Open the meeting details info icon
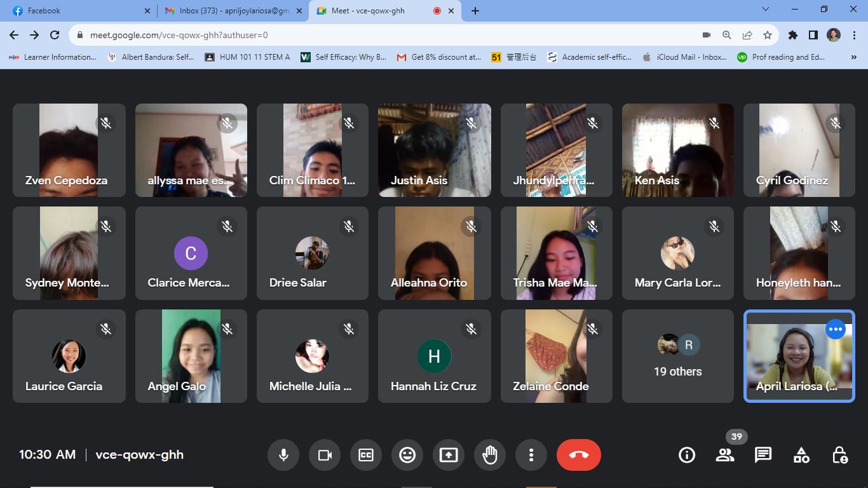 pos(686,455)
